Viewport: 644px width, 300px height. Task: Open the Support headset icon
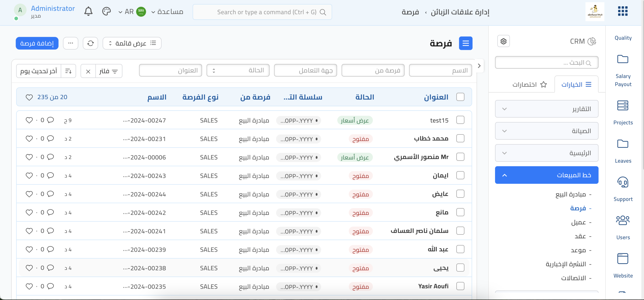(x=623, y=182)
